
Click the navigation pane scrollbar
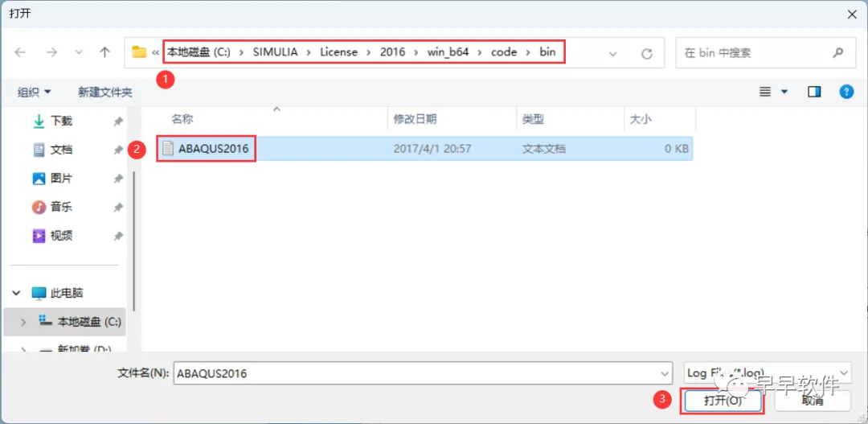pyautogui.click(x=133, y=241)
